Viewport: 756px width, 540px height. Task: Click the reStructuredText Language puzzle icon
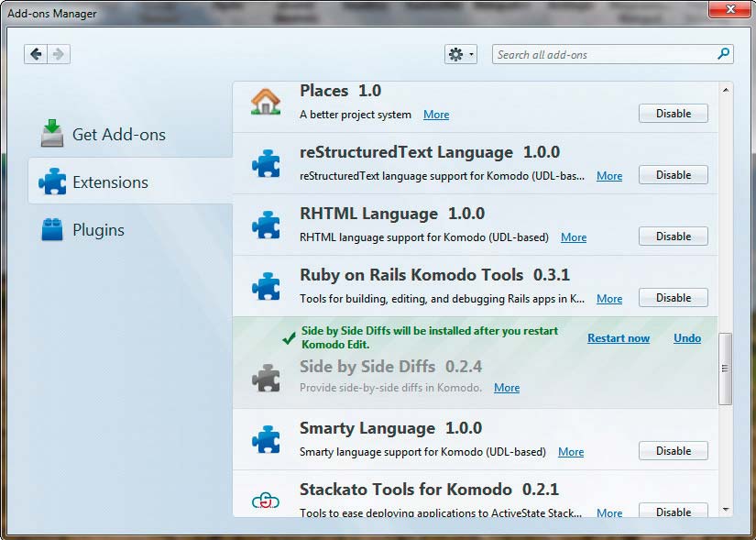point(266,163)
